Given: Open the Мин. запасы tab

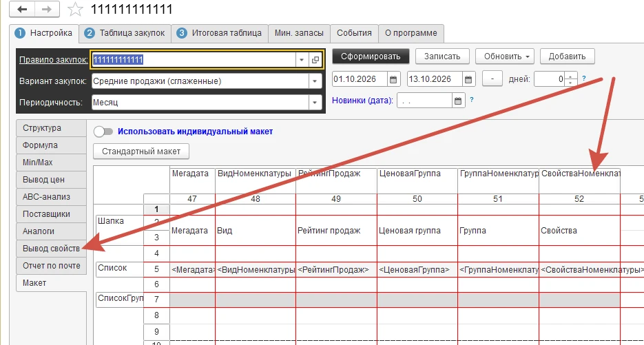Looking at the screenshot, I should (299, 33).
